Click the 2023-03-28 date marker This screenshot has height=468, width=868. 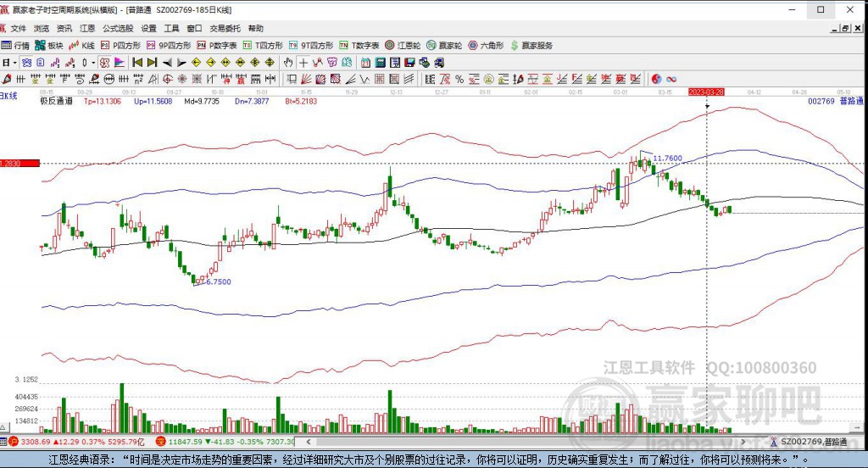[x=706, y=92]
